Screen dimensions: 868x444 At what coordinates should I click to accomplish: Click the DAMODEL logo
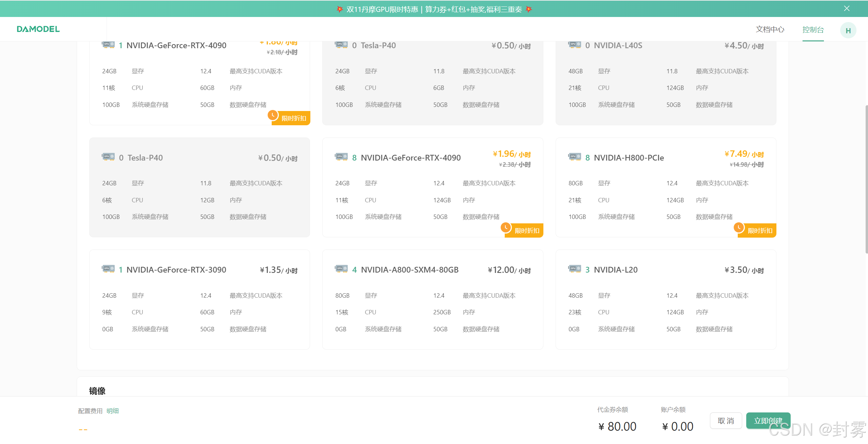38,29
